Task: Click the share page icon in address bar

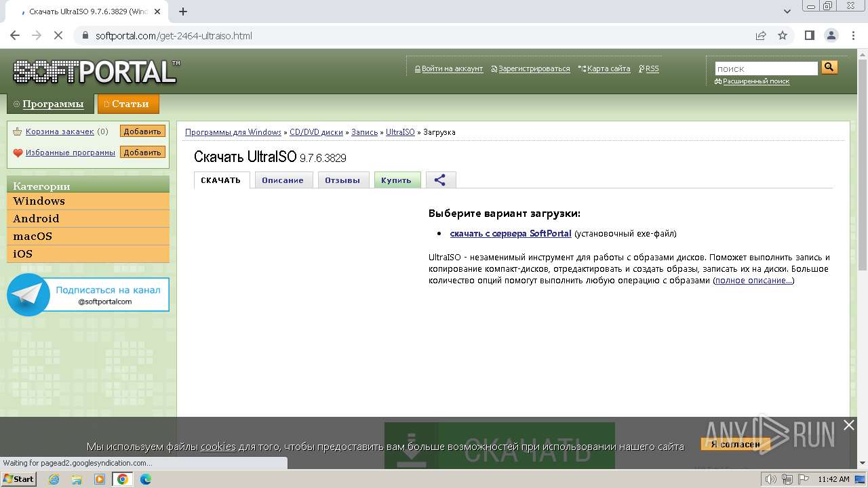Action: click(761, 35)
